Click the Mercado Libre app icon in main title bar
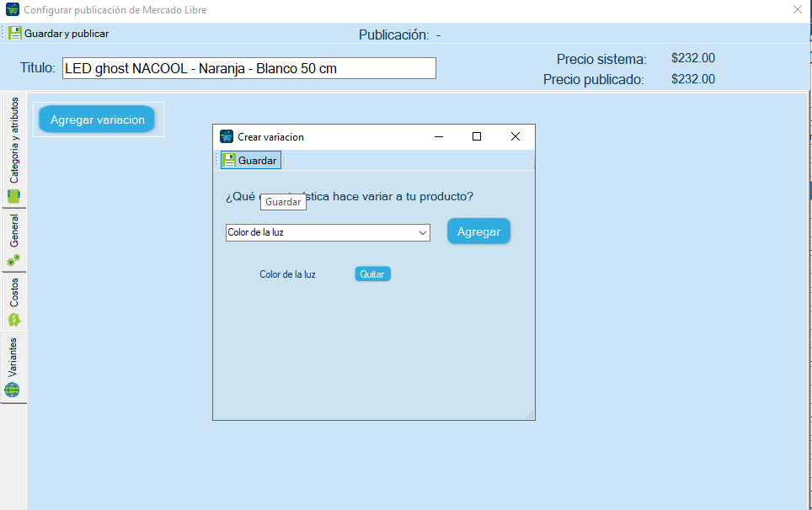Screen dimensions: 812x510 click(x=13, y=9)
